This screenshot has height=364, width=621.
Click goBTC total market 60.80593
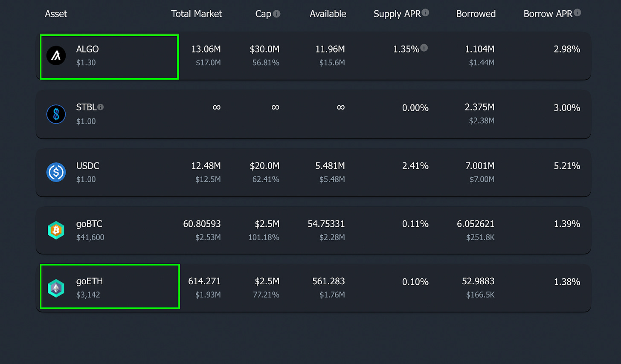(202, 224)
